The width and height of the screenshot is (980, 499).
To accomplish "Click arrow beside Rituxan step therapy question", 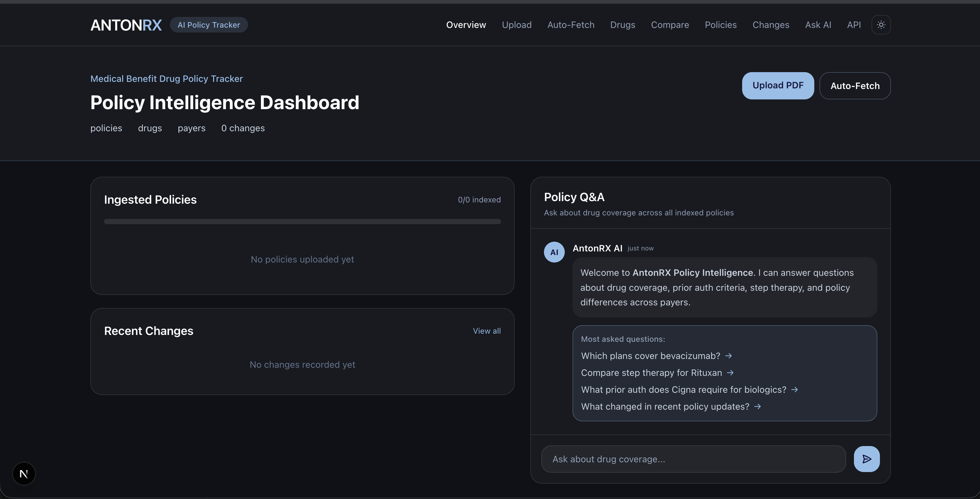I will [730, 373].
